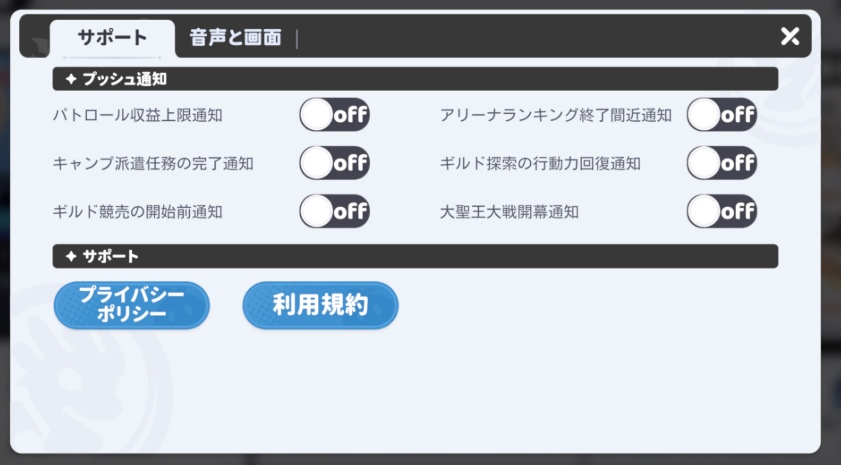Switch to the 音声と画面 tab
The image size is (841, 465).
tap(236, 38)
